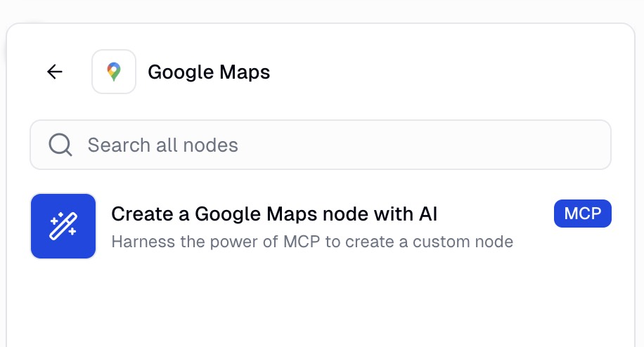Select the MCP badge
Screen dimensions: 644x347
[x=582, y=214]
